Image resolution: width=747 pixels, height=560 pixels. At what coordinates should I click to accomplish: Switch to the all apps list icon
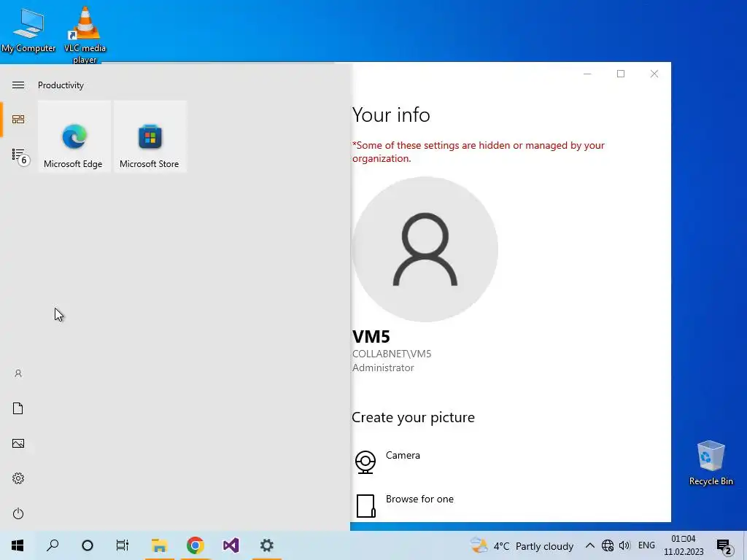tap(20, 155)
